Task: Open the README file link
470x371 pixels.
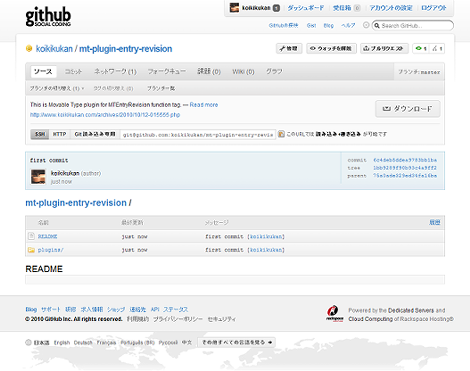Action: (x=47, y=236)
